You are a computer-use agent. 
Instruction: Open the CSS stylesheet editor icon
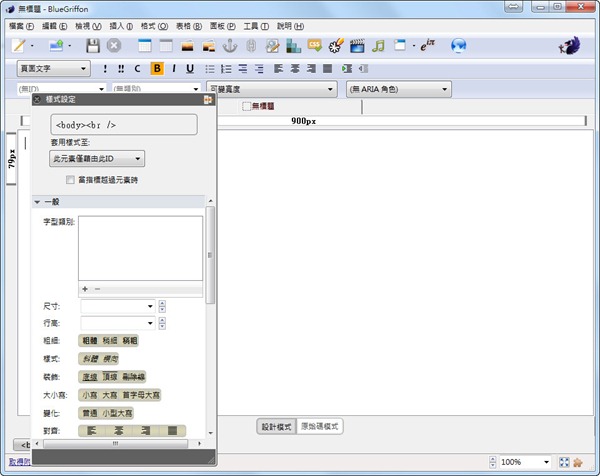click(x=313, y=46)
